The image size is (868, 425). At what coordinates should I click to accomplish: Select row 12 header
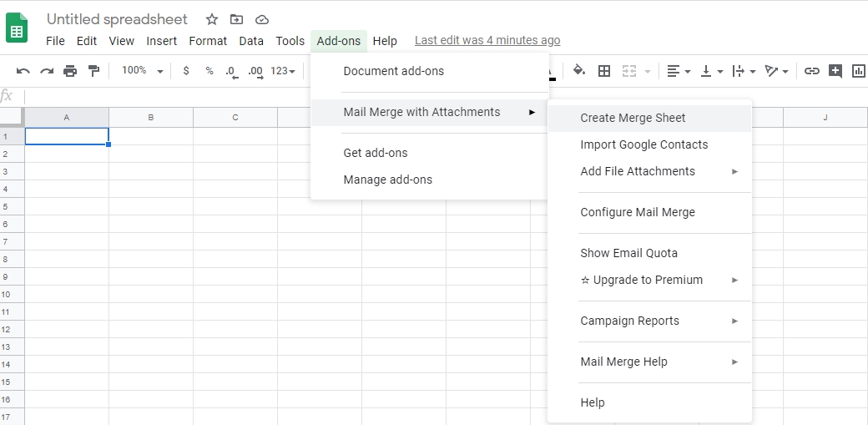click(12, 330)
